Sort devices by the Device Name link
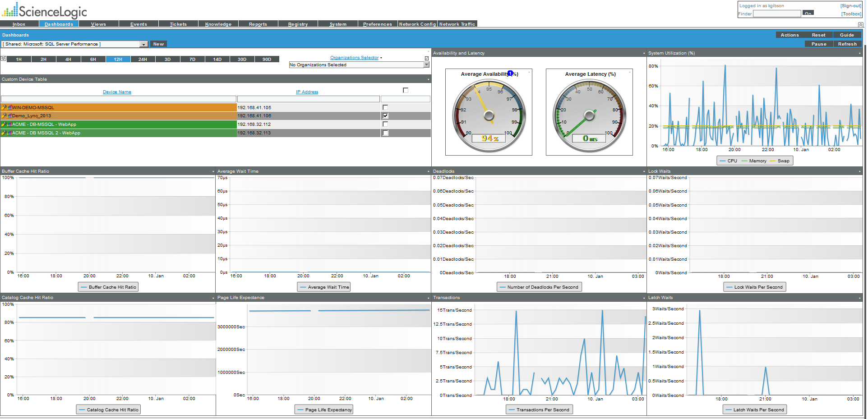The height and width of the screenshot is (419, 868). [117, 92]
